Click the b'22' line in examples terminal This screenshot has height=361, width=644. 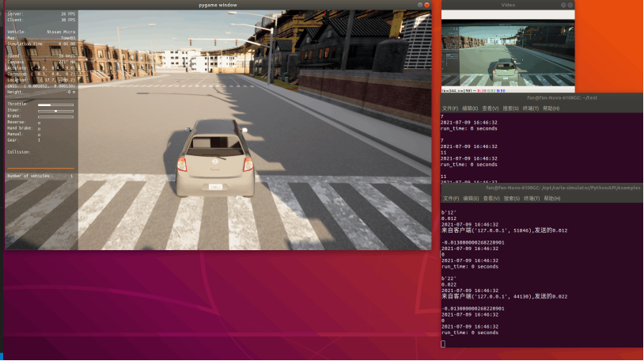pyautogui.click(x=449, y=279)
